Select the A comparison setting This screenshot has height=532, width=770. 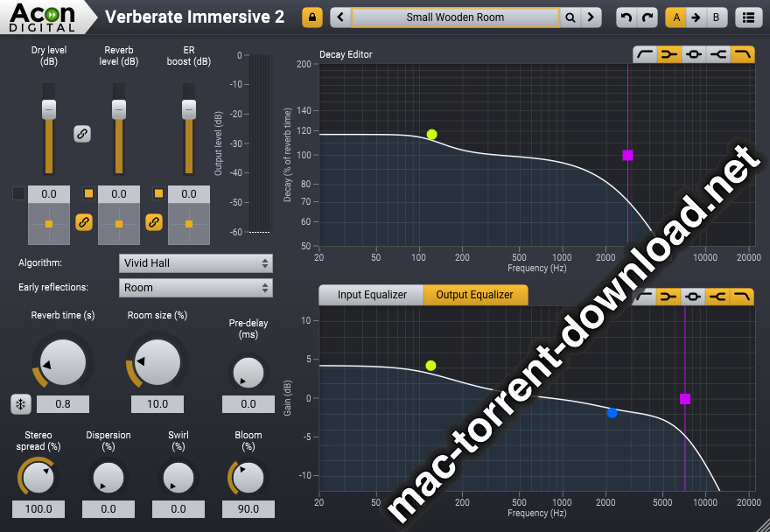(x=675, y=17)
